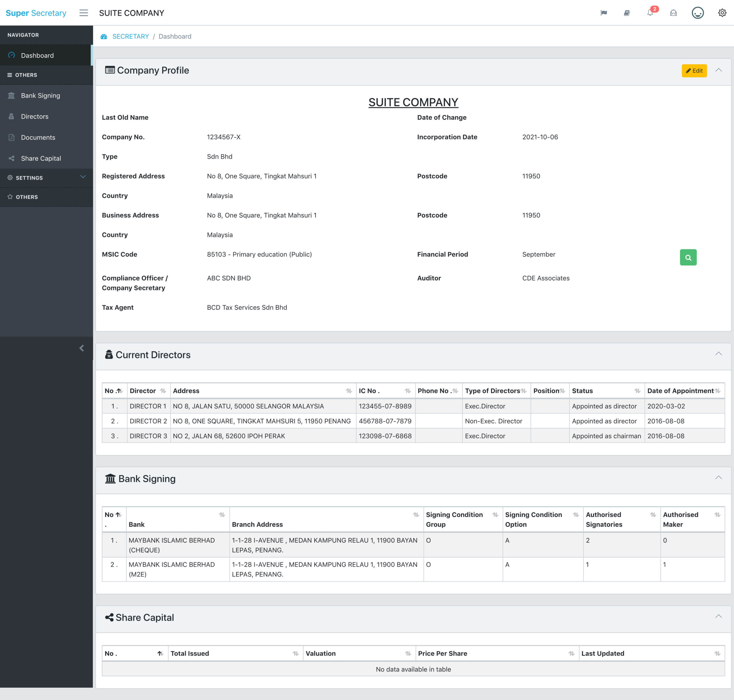Collapse the Current Directors panel
The image size is (734, 700).
click(x=718, y=354)
